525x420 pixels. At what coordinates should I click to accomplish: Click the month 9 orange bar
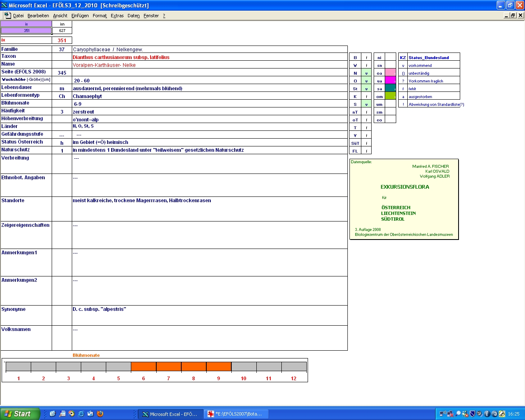219,367
